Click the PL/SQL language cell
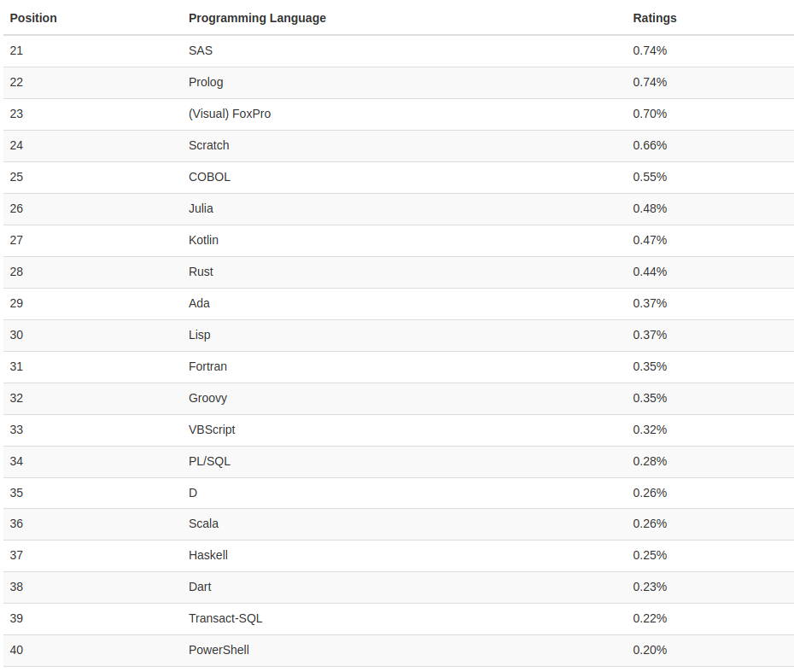Viewport: 794px width, 672px height. [209, 461]
